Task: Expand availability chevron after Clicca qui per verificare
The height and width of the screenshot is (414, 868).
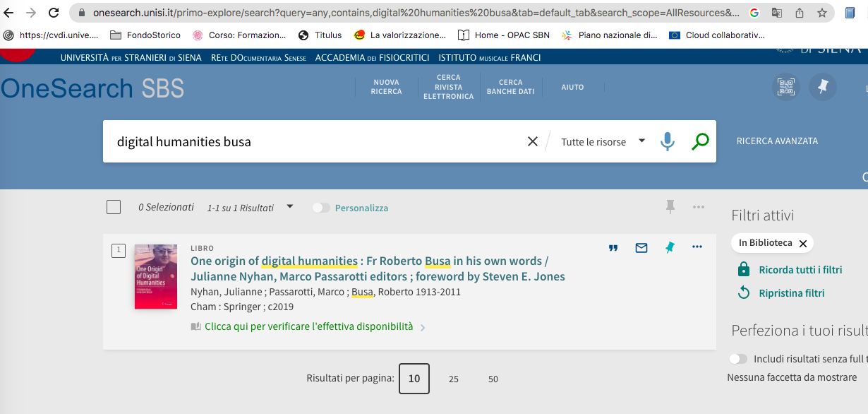Action: coord(423,327)
